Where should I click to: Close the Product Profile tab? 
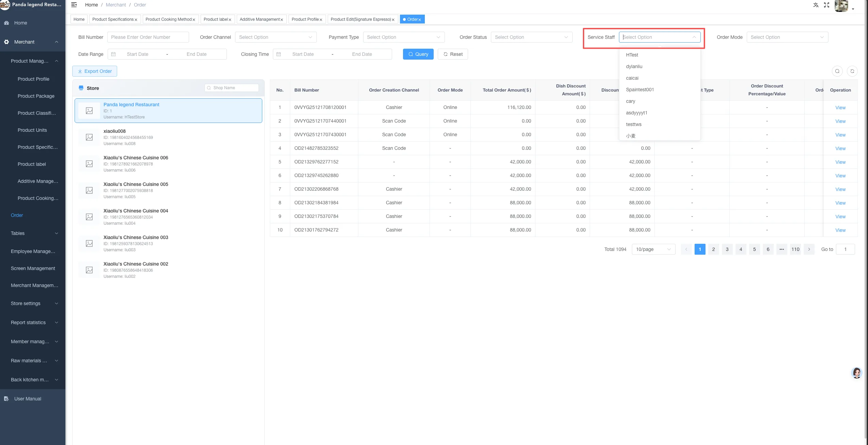(321, 20)
